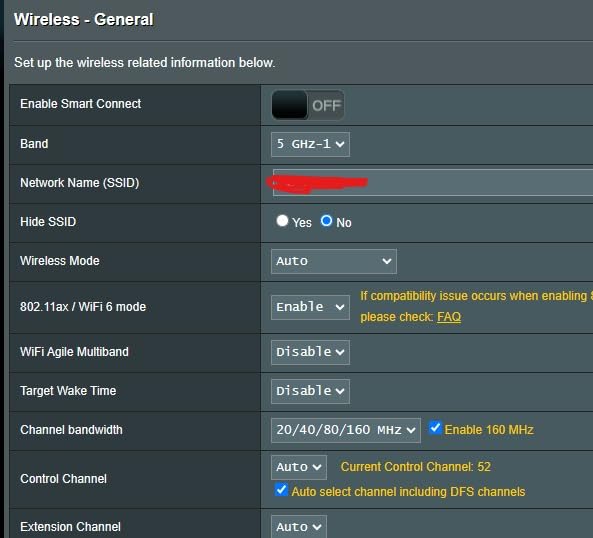The image size is (593, 538).
Task: Open the Channel bandwidth dropdown
Action: tap(346, 430)
